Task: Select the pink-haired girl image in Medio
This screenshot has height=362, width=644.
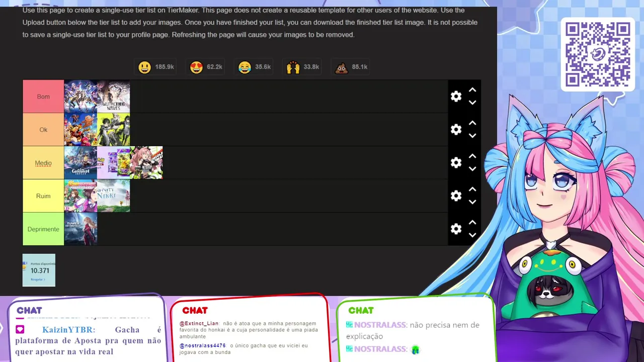Action: 146,163
